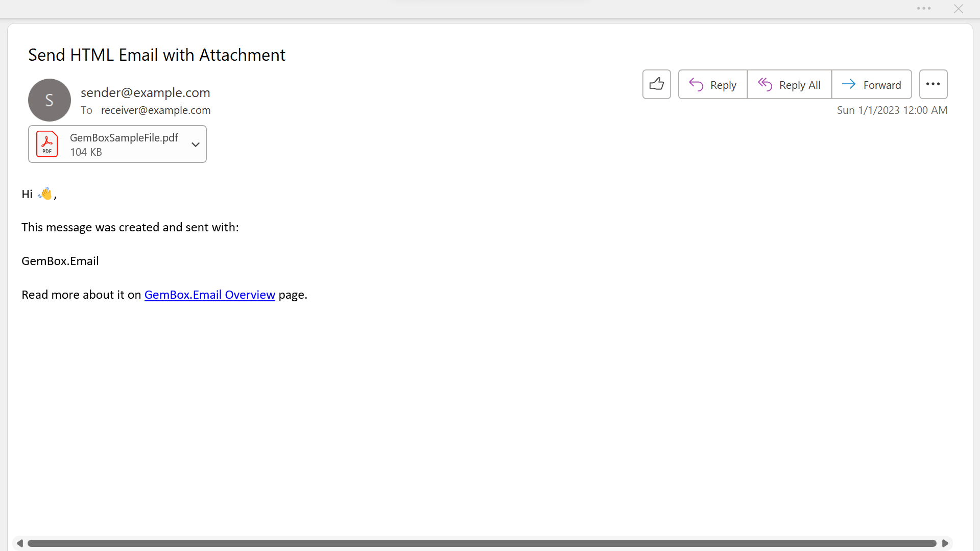Click the left scroll arrow
The image size is (980, 551).
pyautogui.click(x=20, y=543)
